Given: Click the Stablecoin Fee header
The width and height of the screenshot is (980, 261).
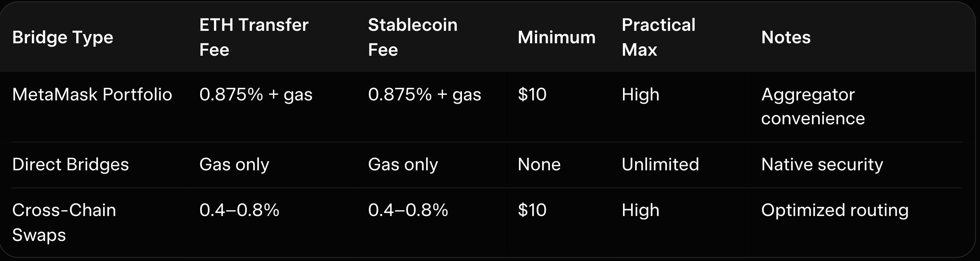Looking at the screenshot, I should 412,37.
